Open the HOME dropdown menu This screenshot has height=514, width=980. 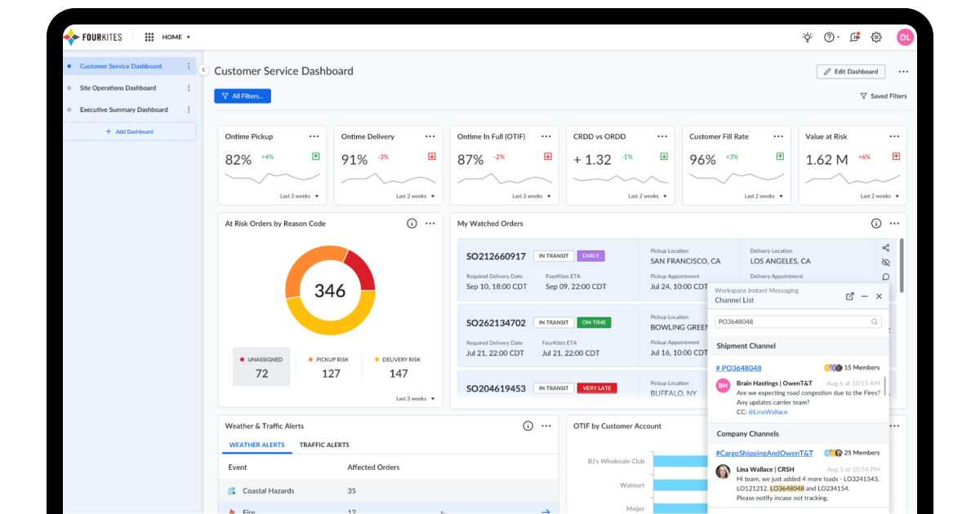point(176,37)
